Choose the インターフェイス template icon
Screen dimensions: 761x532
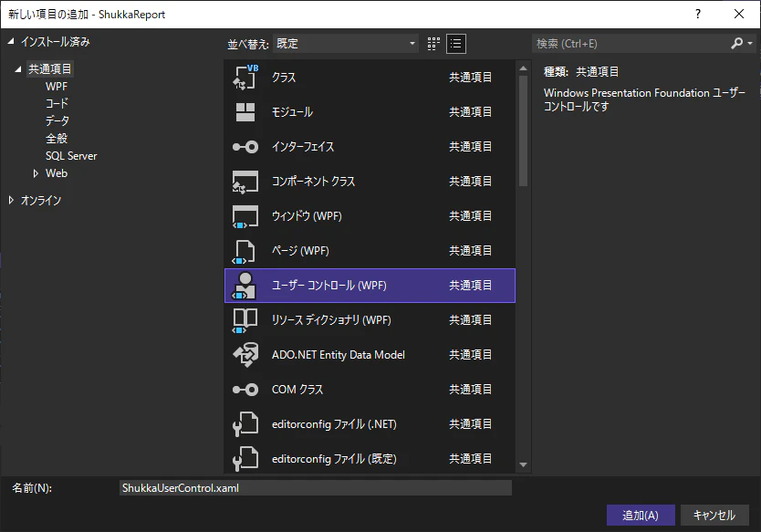[x=245, y=147]
